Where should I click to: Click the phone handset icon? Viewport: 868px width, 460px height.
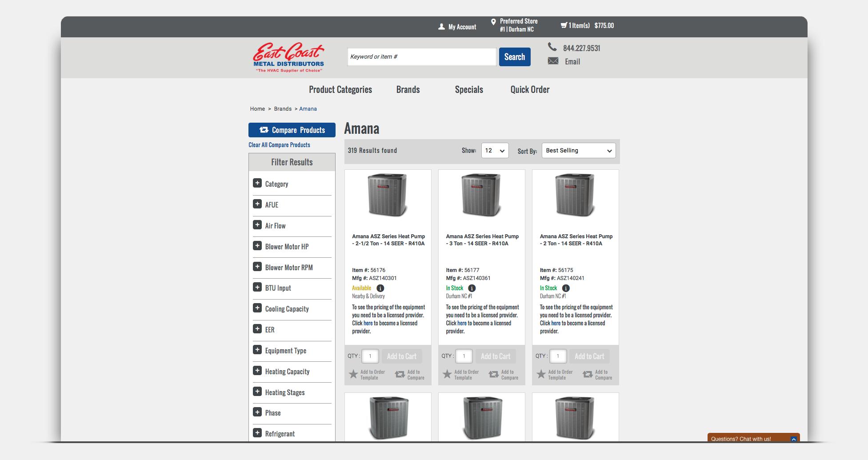(552, 47)
